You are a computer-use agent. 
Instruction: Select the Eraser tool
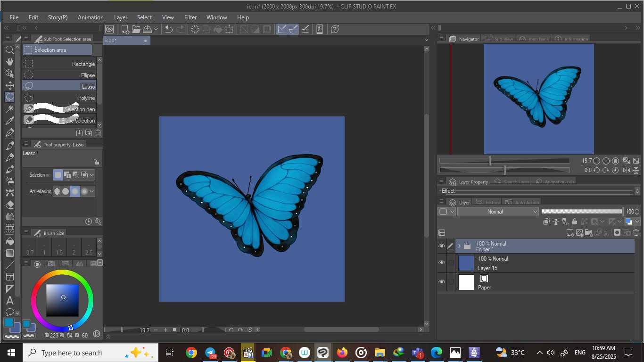click(9, 205)
